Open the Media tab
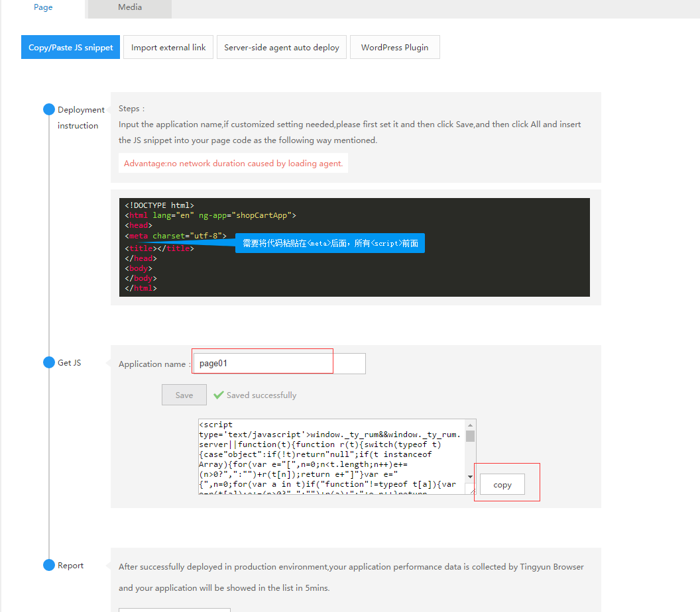Viewport: 700px width, 612px height. click(130, 8)
